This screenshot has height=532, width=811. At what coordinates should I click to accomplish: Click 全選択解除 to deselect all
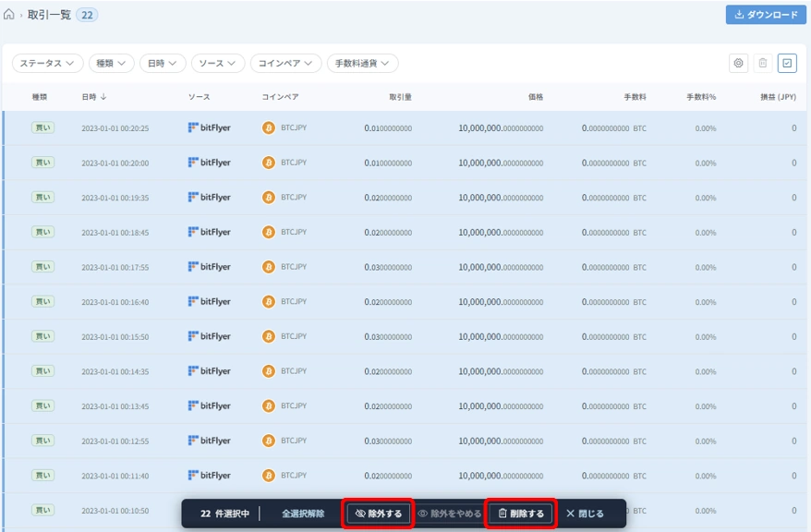tap(303, 514)
